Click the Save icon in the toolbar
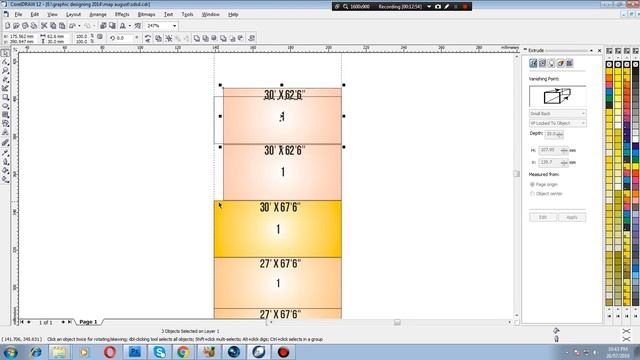This screenshot has width=640, height=360. pyautogui.click(x=25, y=26)
